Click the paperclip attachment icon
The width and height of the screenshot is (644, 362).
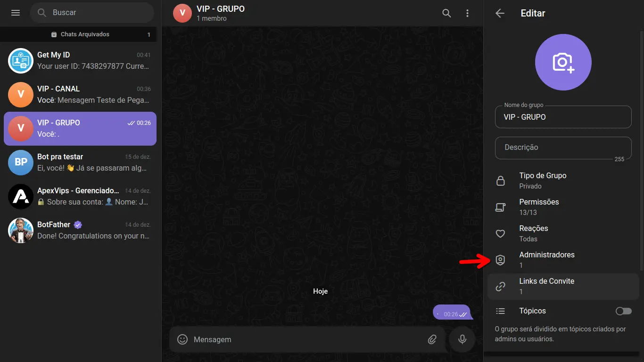432,339
